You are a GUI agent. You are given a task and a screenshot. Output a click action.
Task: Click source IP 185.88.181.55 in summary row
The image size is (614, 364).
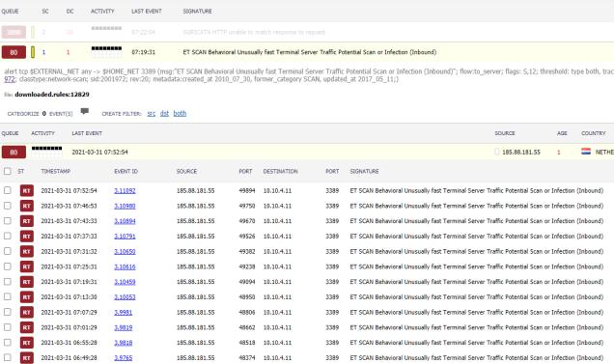tap(520, 152)
